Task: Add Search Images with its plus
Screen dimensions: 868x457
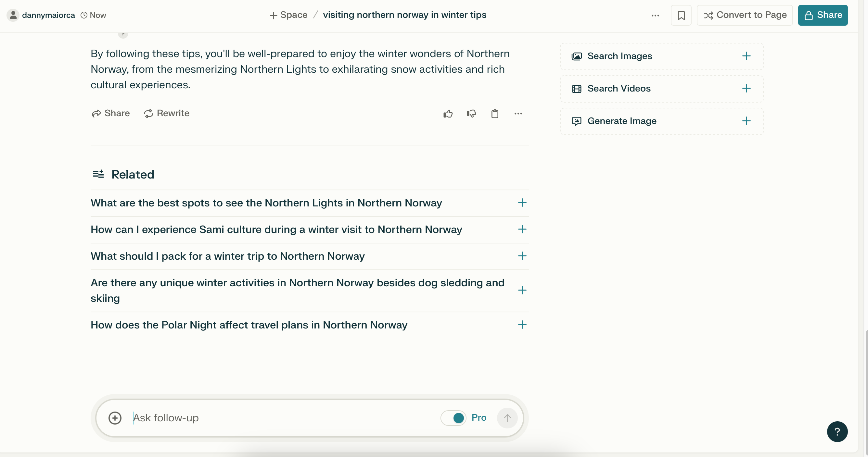Action: [747, 56]
